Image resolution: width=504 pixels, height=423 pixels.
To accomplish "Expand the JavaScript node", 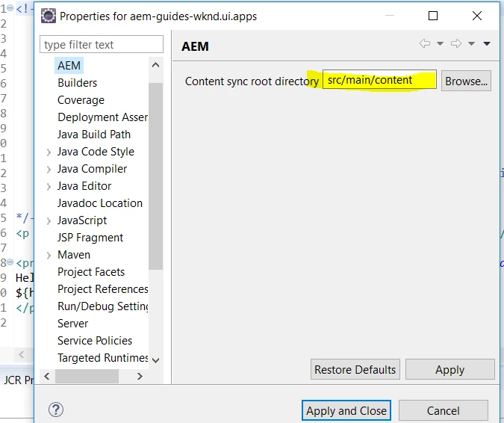I will [49, 221].
